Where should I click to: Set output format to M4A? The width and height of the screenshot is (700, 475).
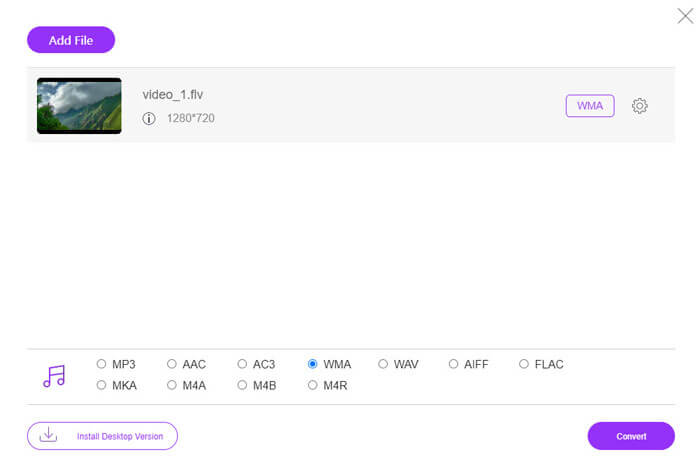tap(172, 385)
